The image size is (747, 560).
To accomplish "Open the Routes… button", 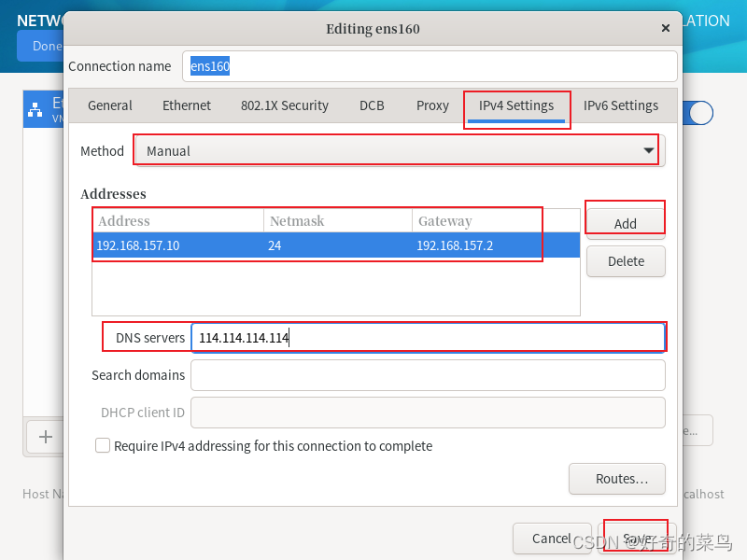I will coord(617,479).
